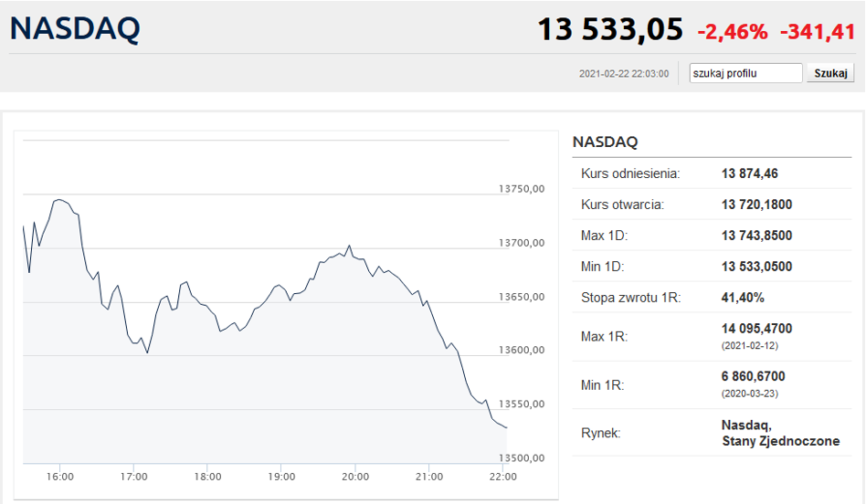Viewport: 866px width, 504px height.
Task: Click the 'Kurs otwarcia:' label
Action: [x=622, y=205]
